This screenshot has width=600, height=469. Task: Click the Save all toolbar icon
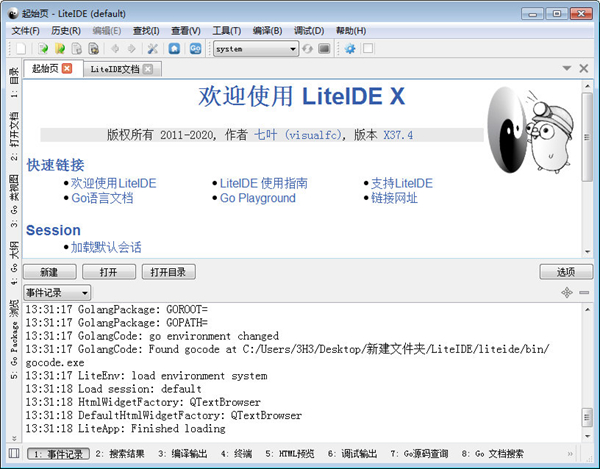click(94, 49)
